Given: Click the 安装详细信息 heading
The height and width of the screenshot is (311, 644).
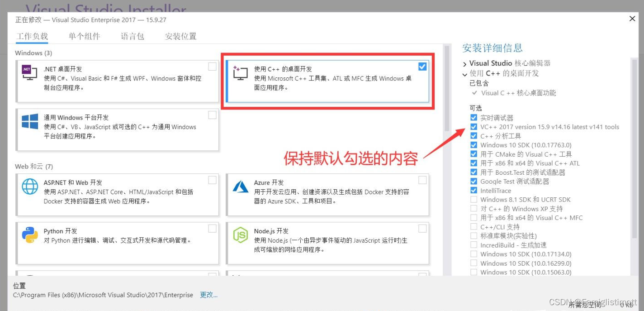Looking at the screenshot, I should click(x=492, y=48).
